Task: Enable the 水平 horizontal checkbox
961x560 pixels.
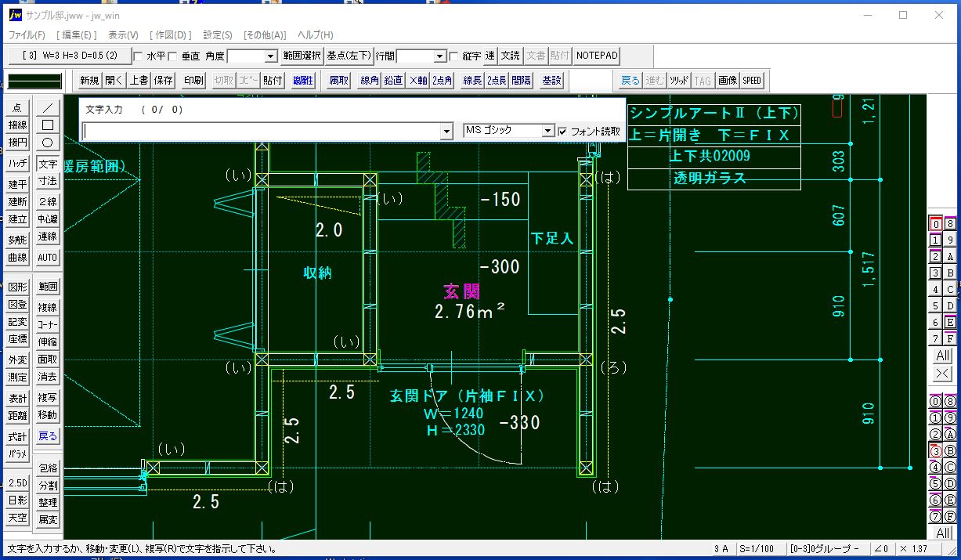Action: [x=139, y=56]
